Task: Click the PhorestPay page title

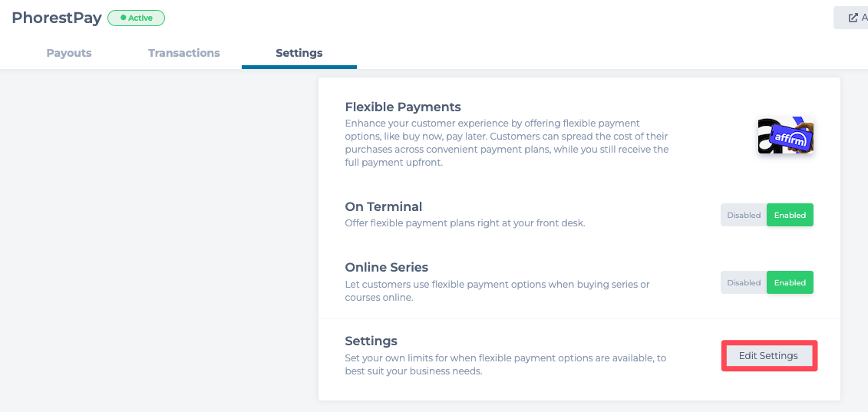Action: pyautogui.click(x=57, y=18)
